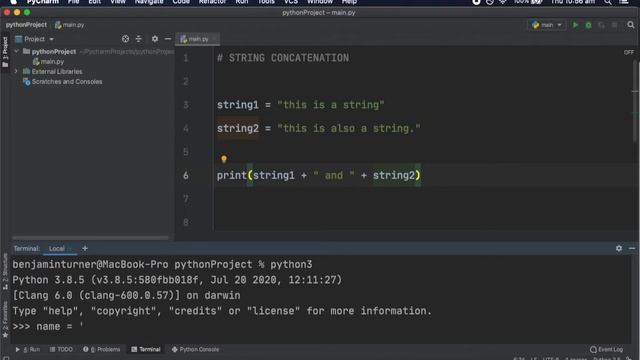
Task: Click the Wi-Fi status icon
Action: point(503,2)
